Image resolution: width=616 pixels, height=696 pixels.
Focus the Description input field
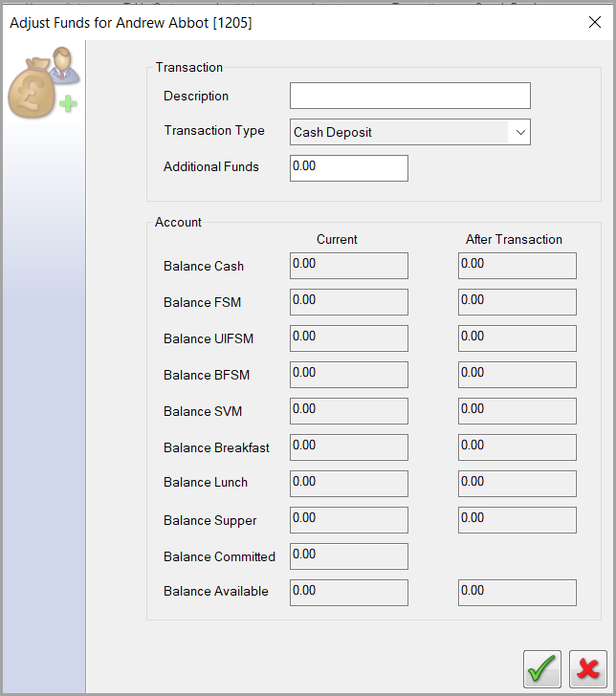pos(410,96)
